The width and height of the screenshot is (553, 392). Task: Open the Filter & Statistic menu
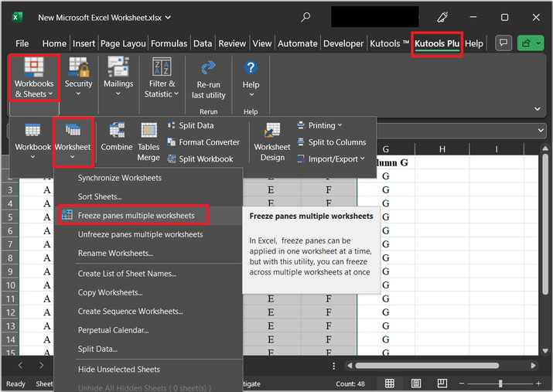pos(162,78)
